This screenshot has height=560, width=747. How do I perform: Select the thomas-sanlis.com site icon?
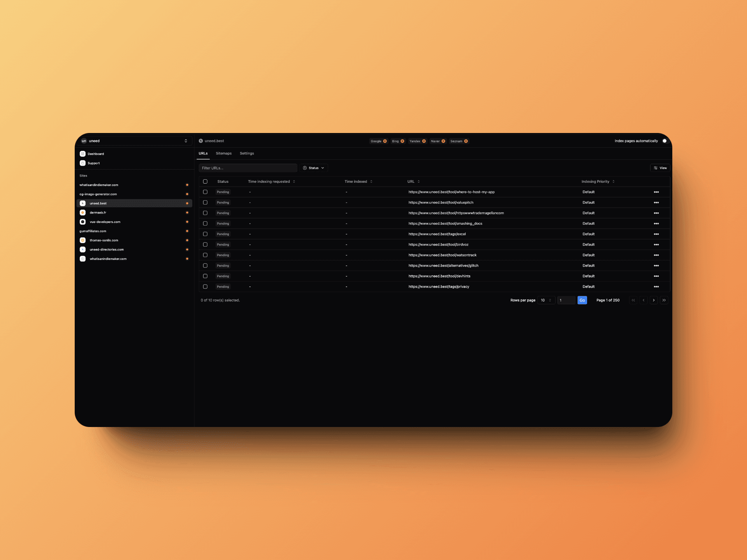(82, 240)
